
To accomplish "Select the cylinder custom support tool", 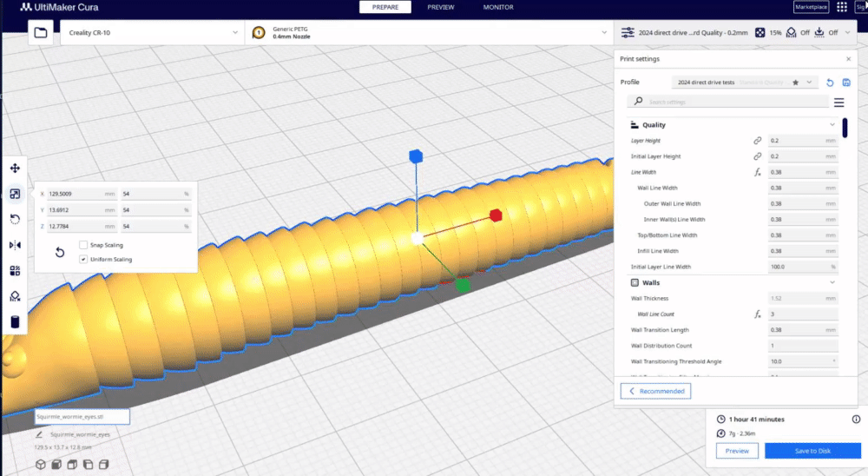I will (x=15, y=322).
